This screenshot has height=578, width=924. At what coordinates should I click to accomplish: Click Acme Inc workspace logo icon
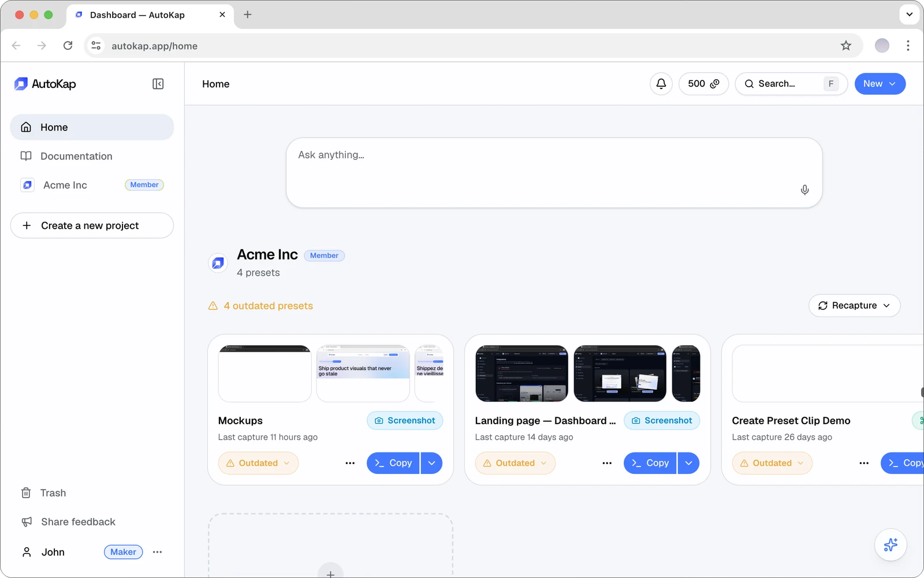pyautogui.click(x=218, y=263)
